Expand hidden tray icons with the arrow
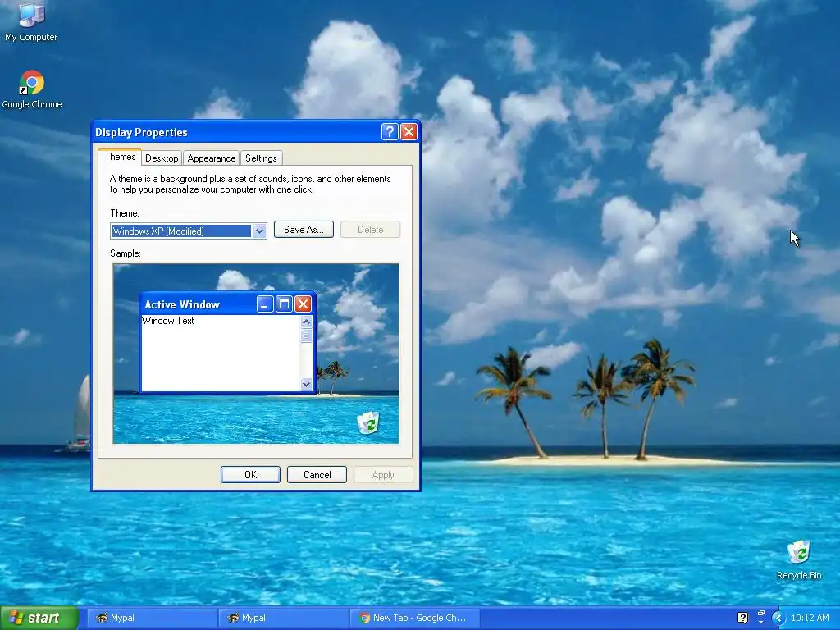The image size is (840, 630). pos(778,618)
